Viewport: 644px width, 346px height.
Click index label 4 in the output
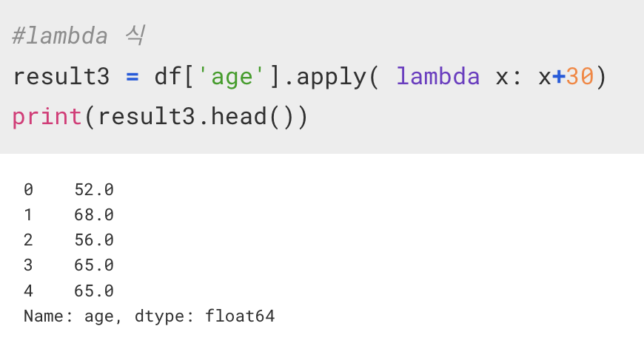28,291
